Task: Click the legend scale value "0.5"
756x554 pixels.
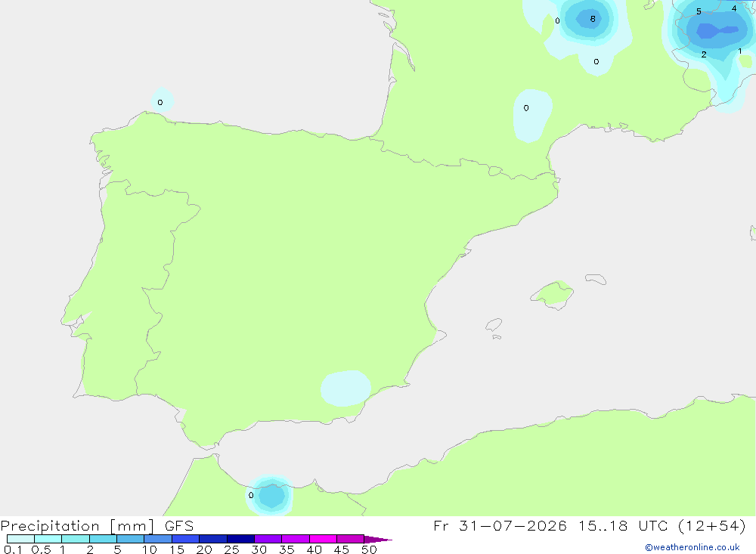Action: click(x=41, y=549)
